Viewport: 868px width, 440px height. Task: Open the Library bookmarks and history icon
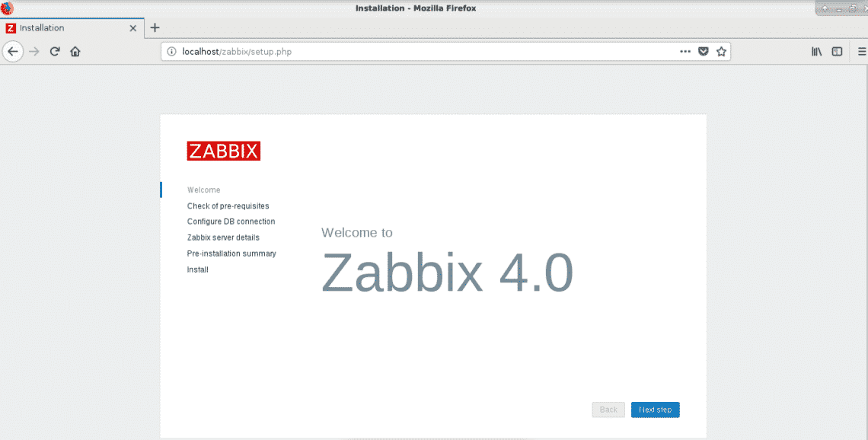tap(816, 52)
